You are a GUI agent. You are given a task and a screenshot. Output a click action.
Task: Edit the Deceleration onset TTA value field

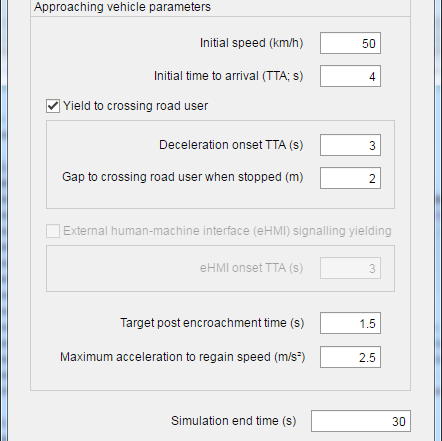point(350,145)
